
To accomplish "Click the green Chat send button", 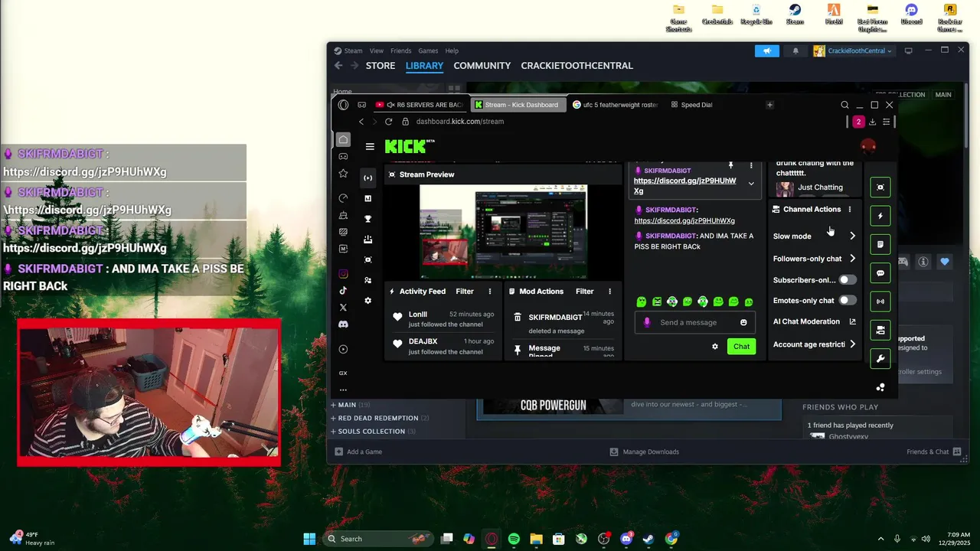I will pyautogui.click(x=742, y=347).
